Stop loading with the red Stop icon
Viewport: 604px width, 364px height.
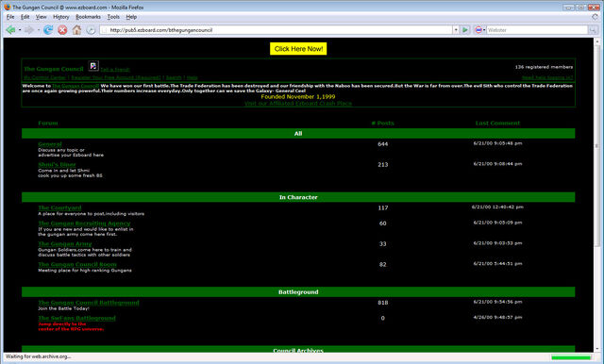point(62,29)
